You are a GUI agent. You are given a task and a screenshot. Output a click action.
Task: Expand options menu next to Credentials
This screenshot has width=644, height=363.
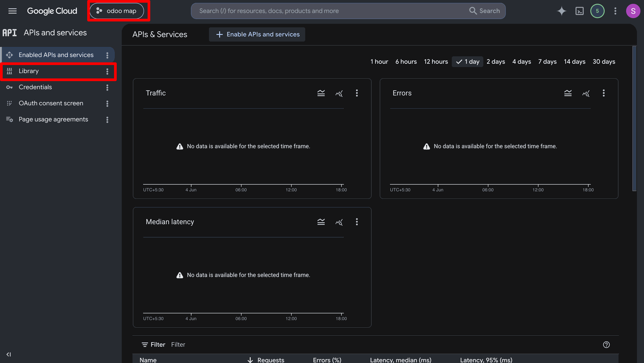107,87
